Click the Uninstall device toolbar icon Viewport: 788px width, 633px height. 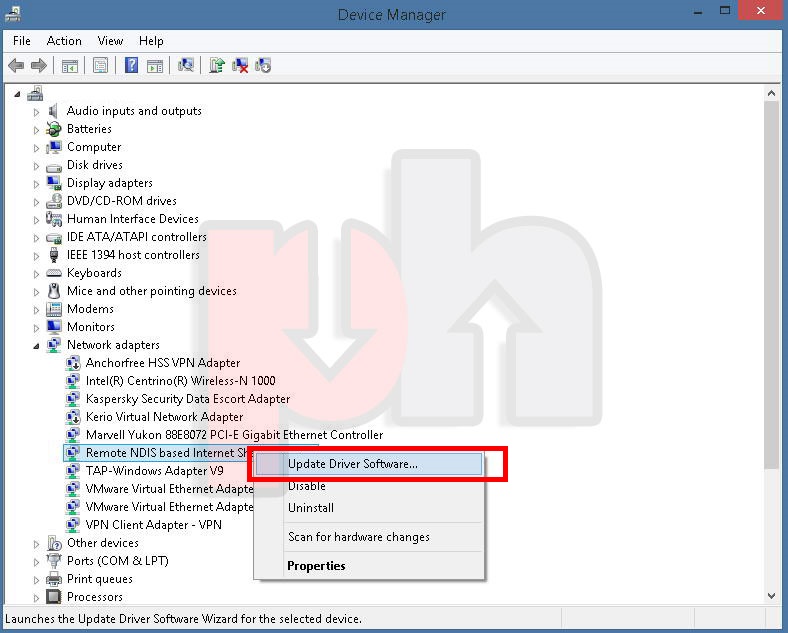pyautogui.click(x=240, y=66)
